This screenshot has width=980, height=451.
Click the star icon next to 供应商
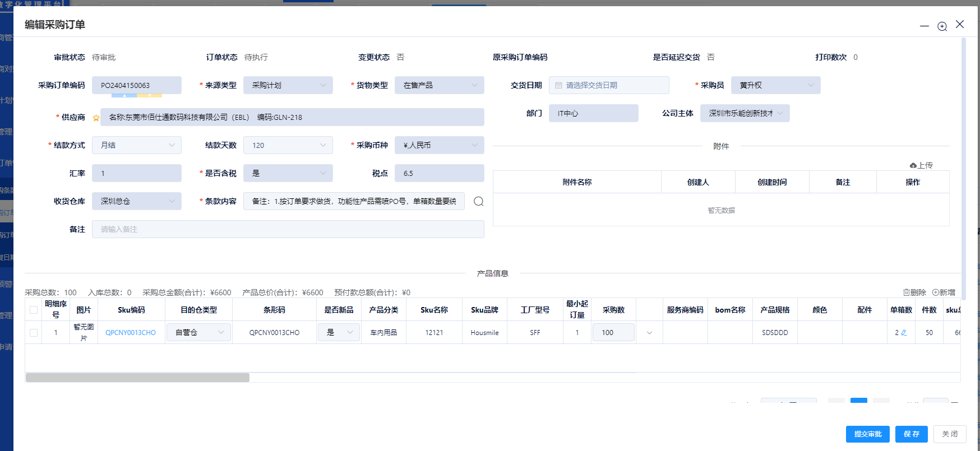click(x=96, y=118)
